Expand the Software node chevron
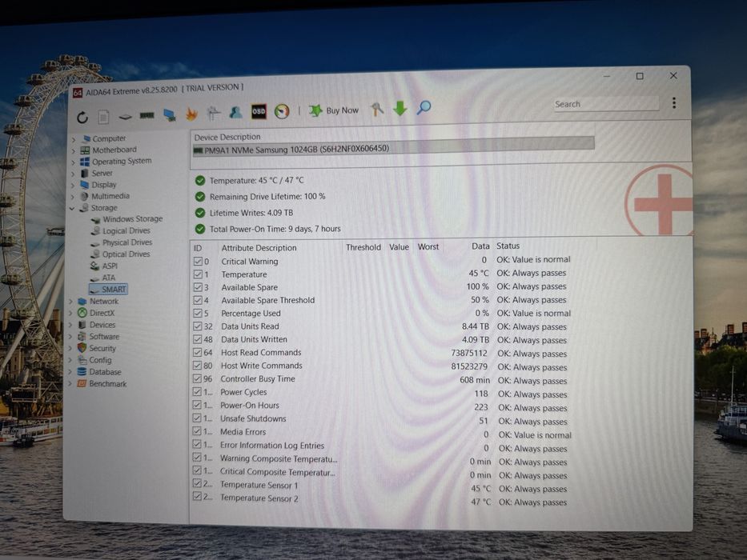Screen dimensions: 747x560 70,337
